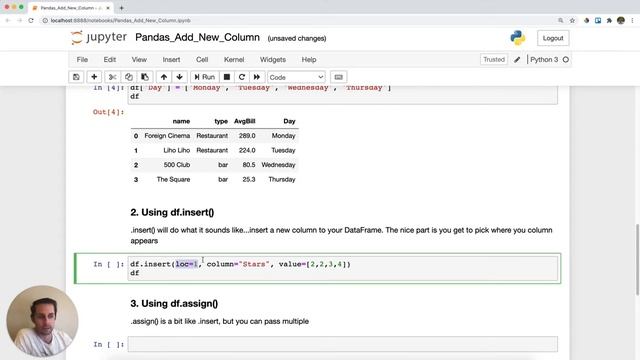Interrupt the kernel with the stop icon

pos(227,77)
